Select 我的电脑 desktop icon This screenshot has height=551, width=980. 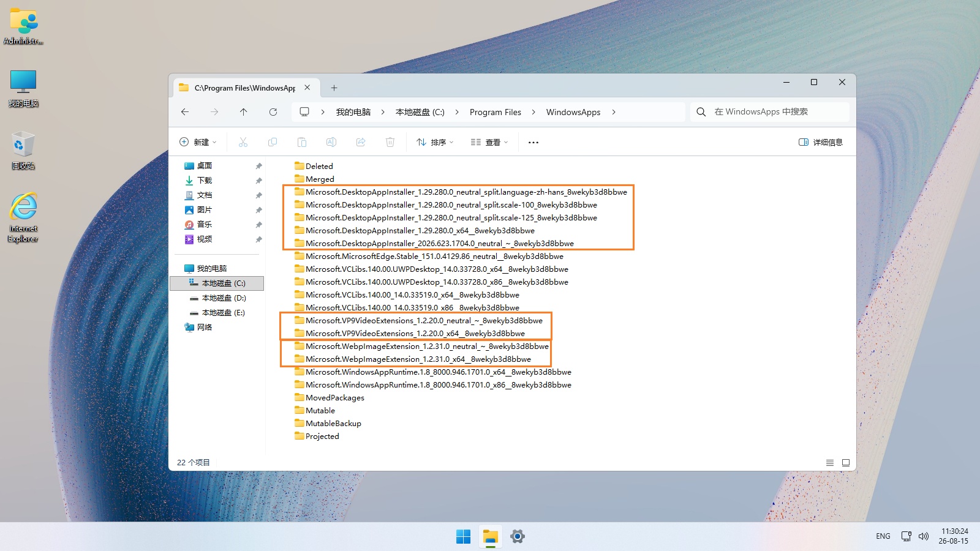tap(23, 89)
